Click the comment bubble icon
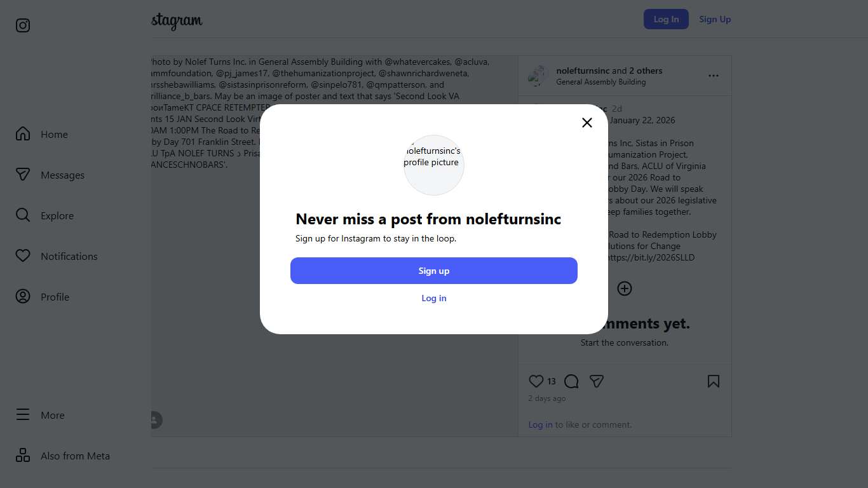 571,381
